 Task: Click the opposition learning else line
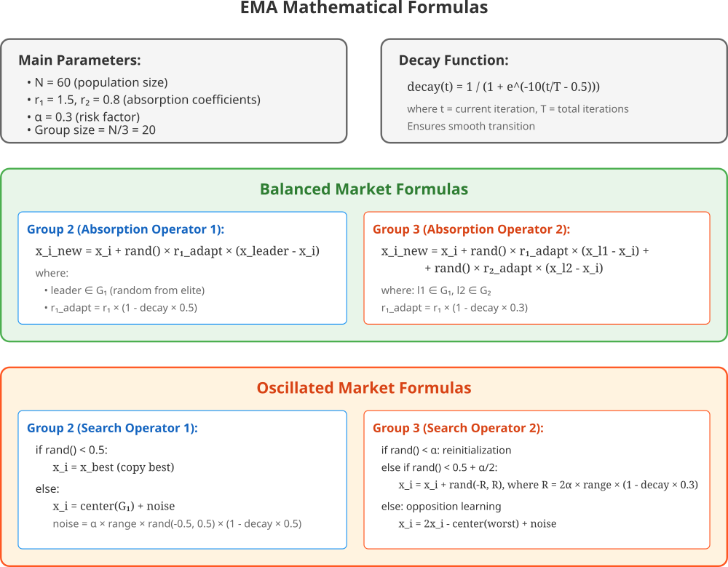tap(441, 507)
